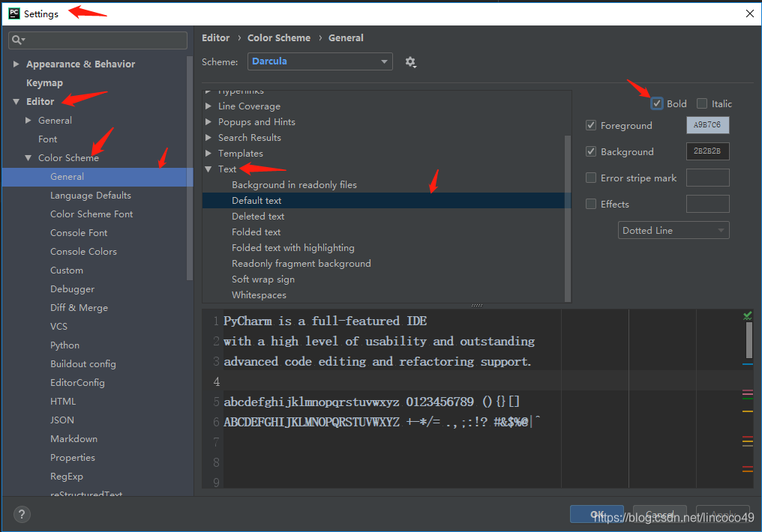Select JSON color scheme page

click(x=62, y=420)
